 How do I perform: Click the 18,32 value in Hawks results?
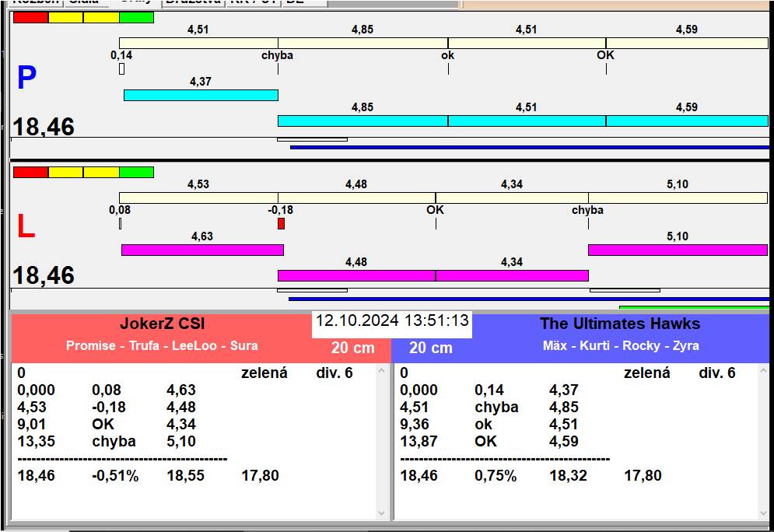pyautogui.click(x=568, y=476)
